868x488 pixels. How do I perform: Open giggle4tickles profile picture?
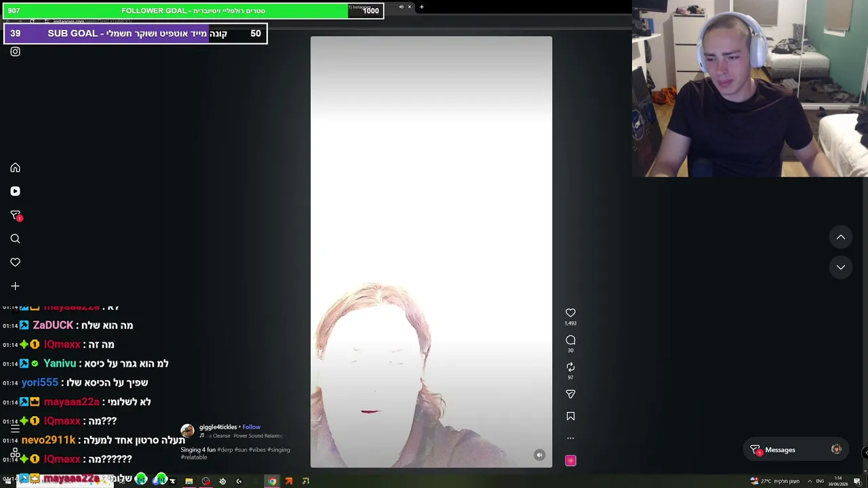(x=187, y=430)
